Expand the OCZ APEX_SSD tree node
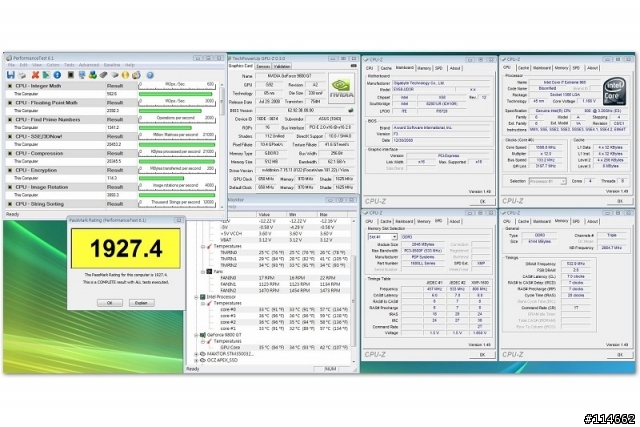The height and width of the screenshot is (427, 640). (196, 360)
